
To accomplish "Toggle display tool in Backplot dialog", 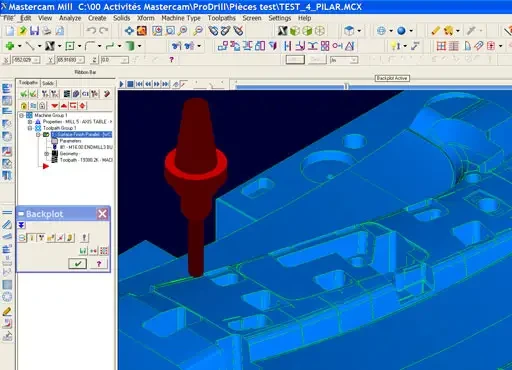I will pos(32,238).
